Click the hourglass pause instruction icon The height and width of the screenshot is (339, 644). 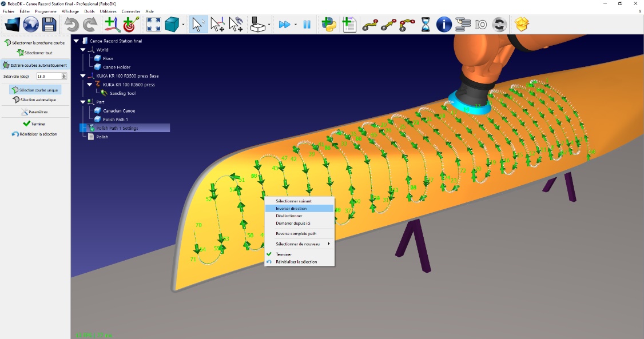tap(426, 25)
